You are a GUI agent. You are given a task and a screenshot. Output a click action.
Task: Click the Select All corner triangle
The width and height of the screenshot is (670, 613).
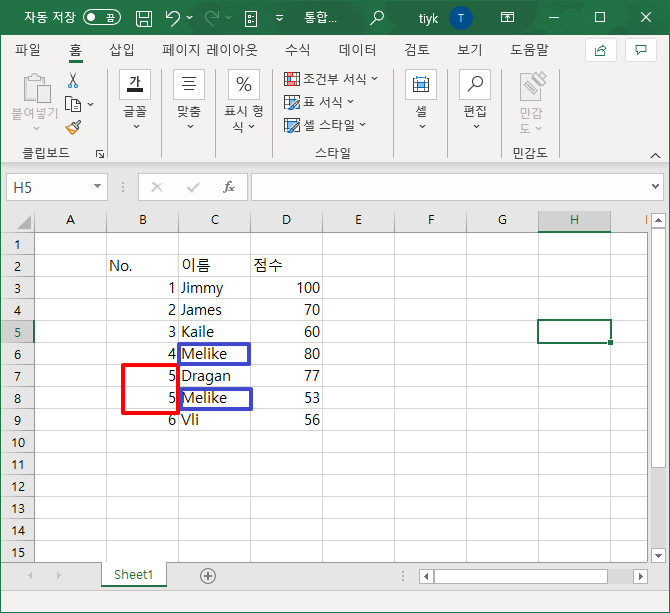click(24, 222)
